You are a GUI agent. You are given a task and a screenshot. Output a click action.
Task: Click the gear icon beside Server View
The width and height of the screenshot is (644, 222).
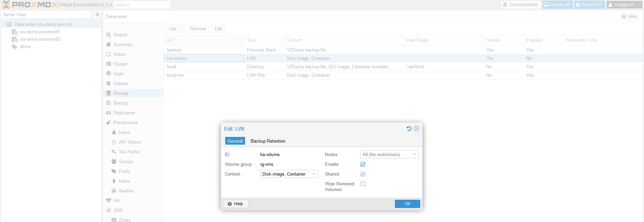coord(97,14)
